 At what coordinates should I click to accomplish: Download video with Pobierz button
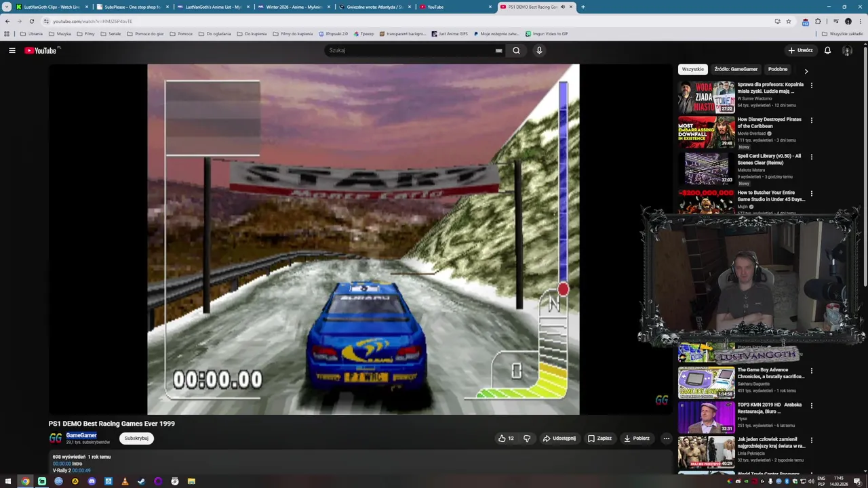tap(637, 438)
